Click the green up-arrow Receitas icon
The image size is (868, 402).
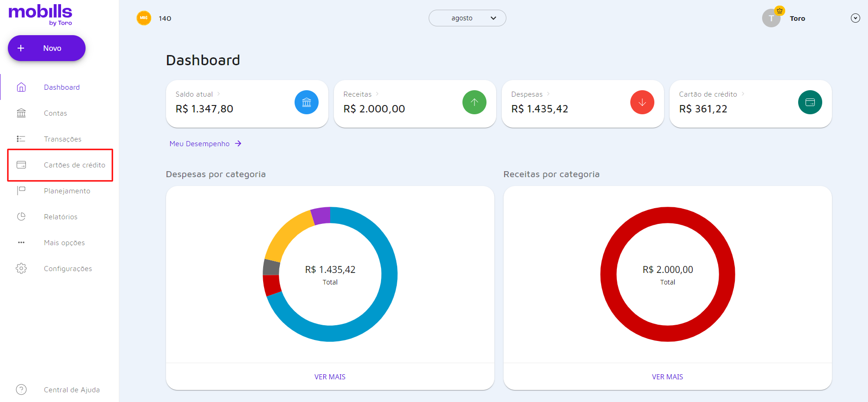click(474, 102)
